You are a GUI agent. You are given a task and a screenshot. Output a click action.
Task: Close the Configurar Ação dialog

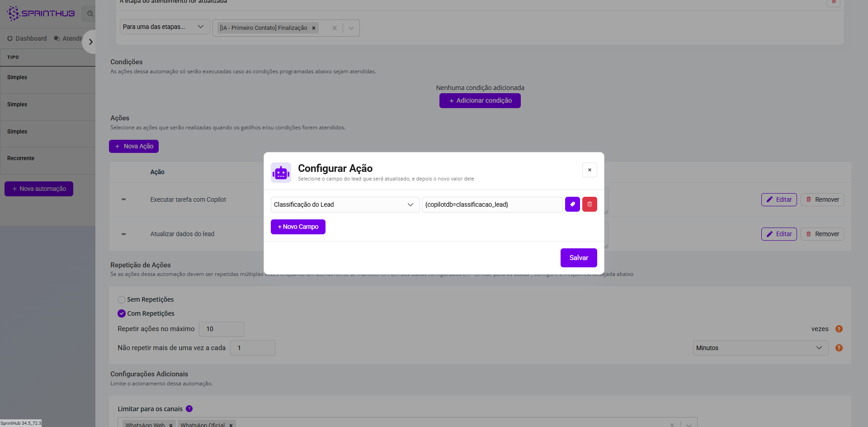590,170
